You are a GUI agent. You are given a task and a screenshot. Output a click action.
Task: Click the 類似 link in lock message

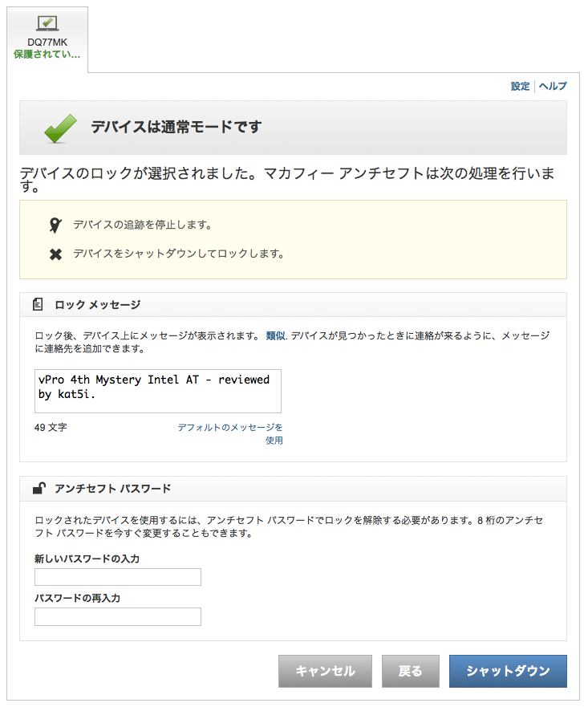pyautogui.click(x=275, y=336)
